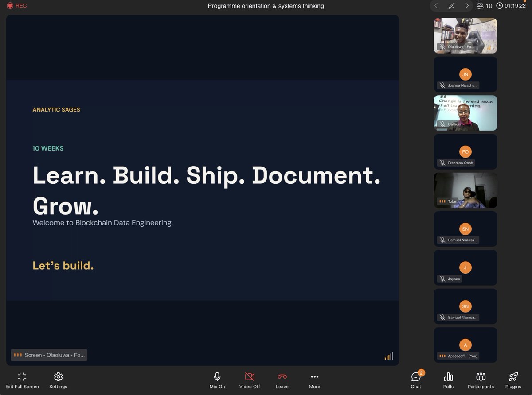Select Jaybee's participant tile
This screenshot has height=395, width=532.
tap(465, 267)
